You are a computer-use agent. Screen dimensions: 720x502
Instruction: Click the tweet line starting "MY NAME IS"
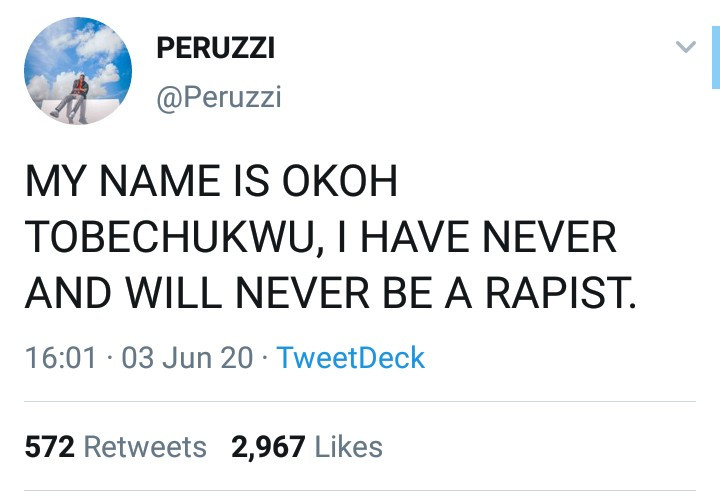211,184
